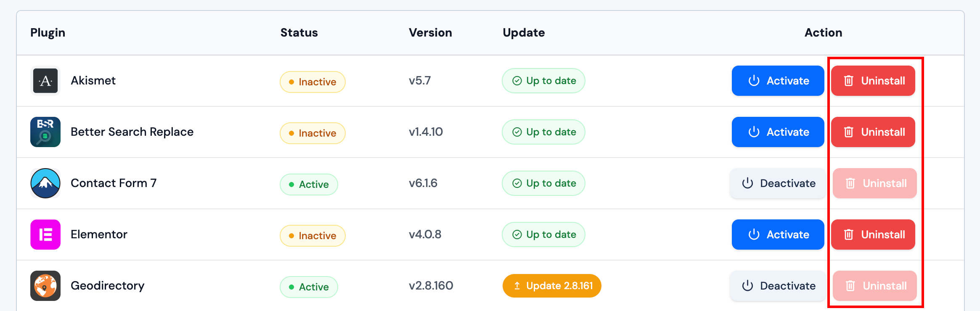Click Better Search Replace's Inactive badge
The width and height of the screenshot is (980, 311).
coord(313,133)
